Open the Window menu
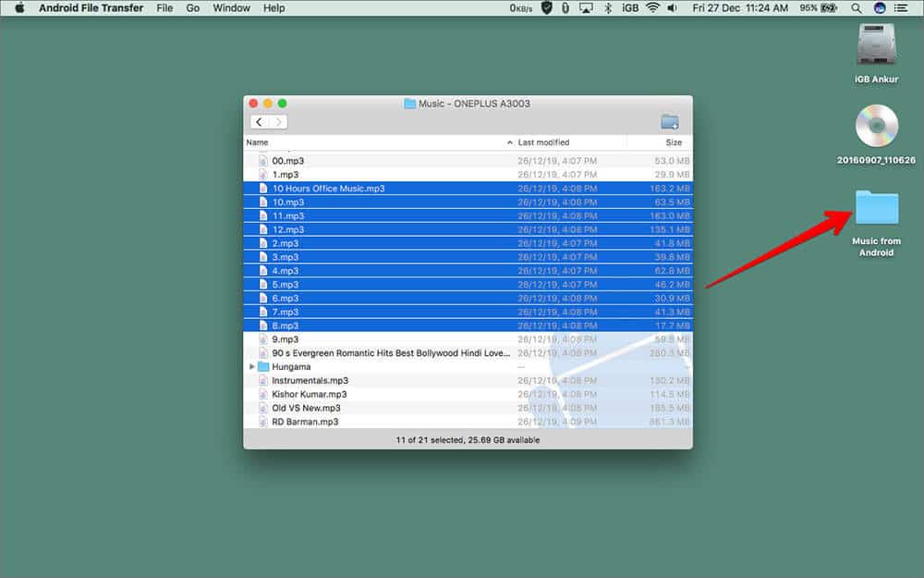Viewport: 924px width, 578px height. pyautogui.click(x=231, y=7)
